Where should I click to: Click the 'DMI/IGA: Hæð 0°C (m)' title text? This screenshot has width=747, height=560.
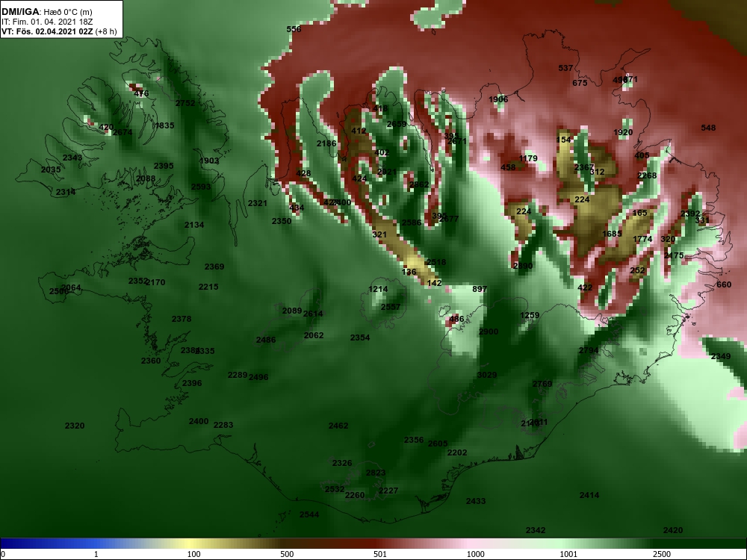point(46,12)
